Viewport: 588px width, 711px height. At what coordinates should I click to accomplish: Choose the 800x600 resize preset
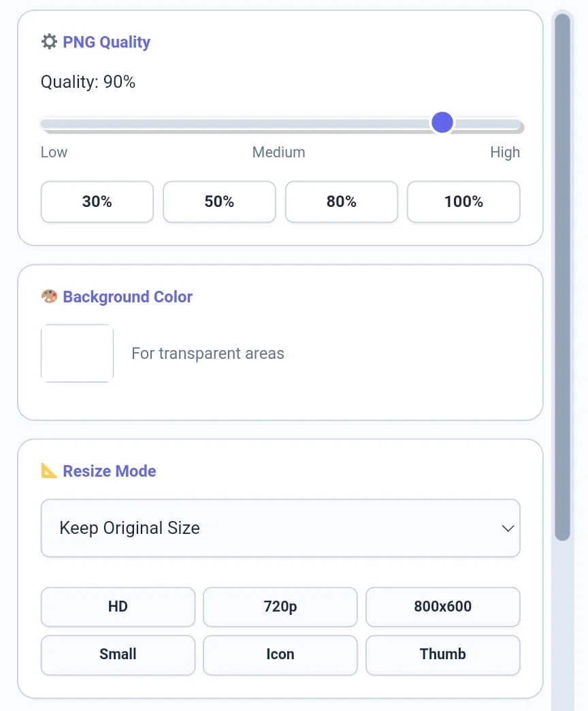coord(443,606)
